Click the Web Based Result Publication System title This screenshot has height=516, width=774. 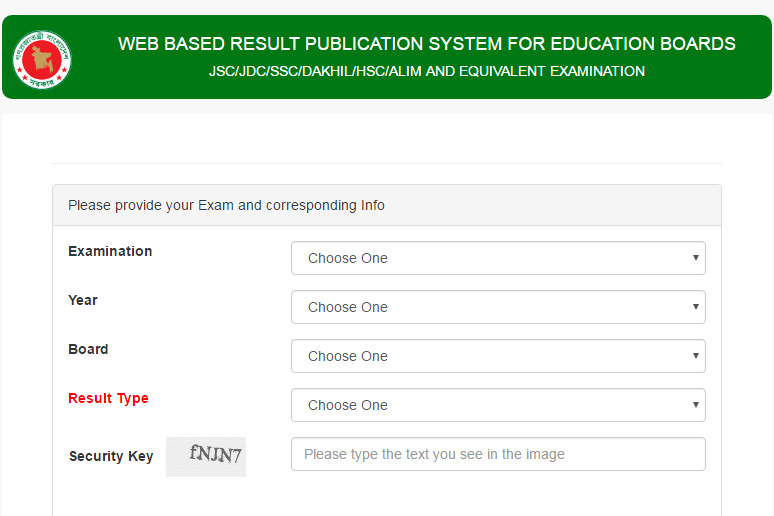click(x=426, y=43)
